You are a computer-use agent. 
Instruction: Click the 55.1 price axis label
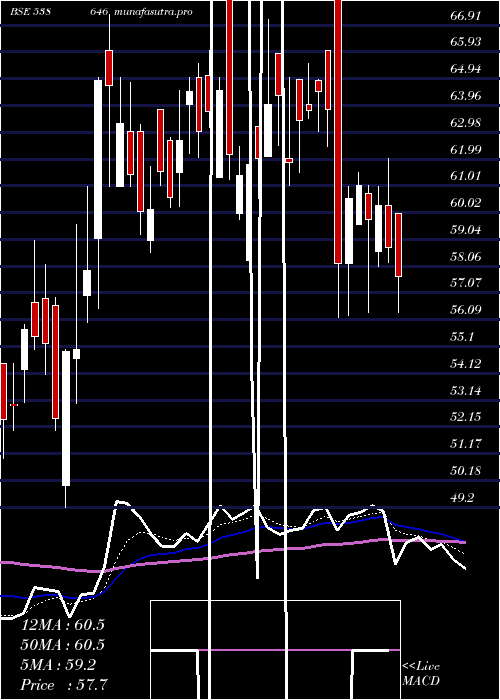(462, 336)
